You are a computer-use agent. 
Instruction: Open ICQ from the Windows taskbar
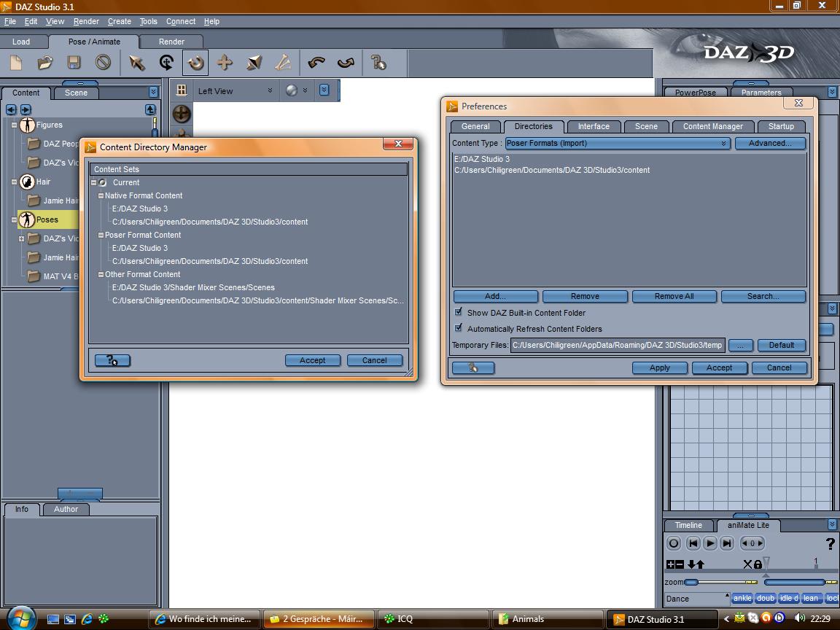pyautogui.click(x=433, y=619)
